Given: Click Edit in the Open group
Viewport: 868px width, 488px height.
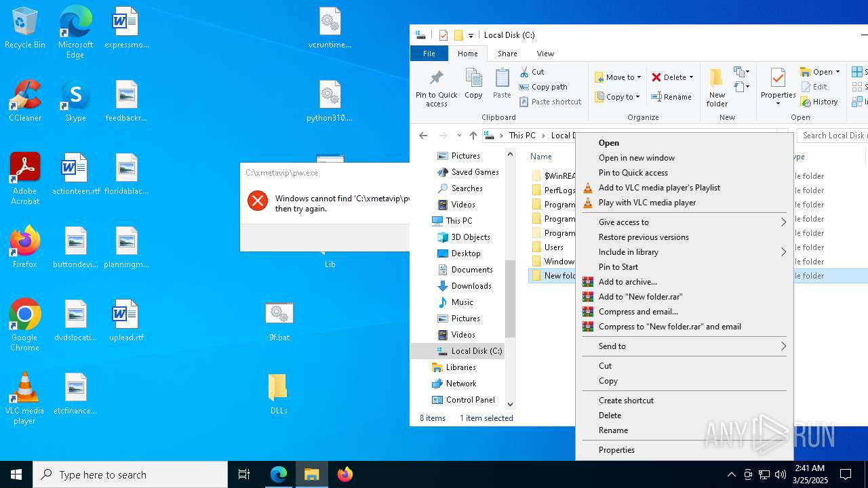Looking at the screenshot, I should click(x=814, y=87).
